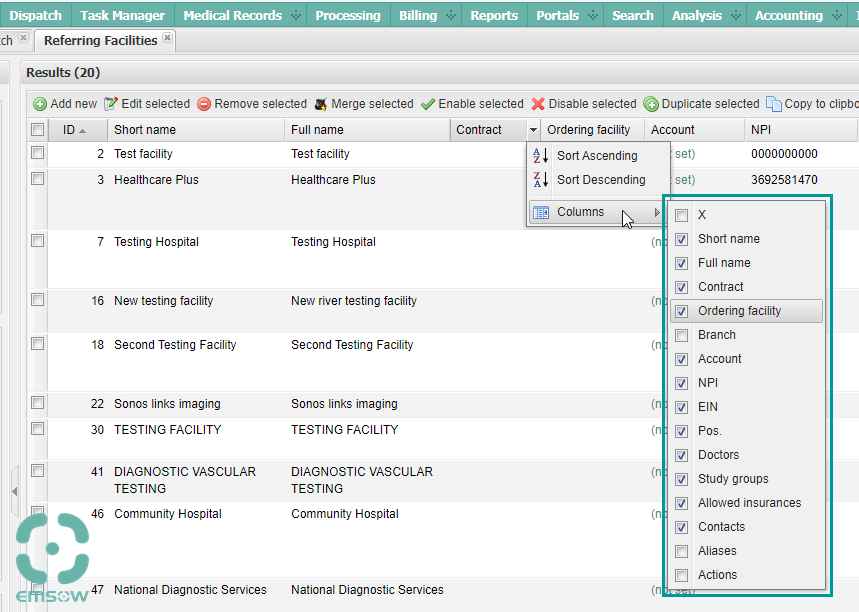Open the Dispatch menu
859x612 pixels.
(x=36, y=15)
